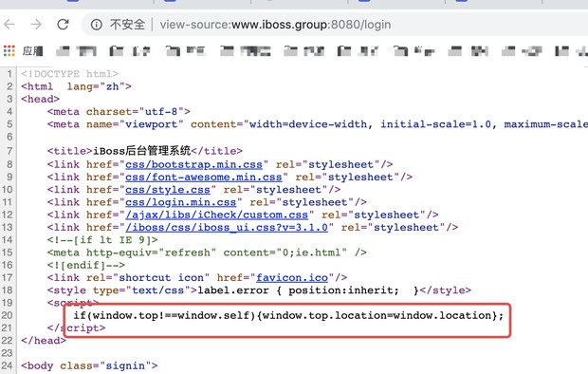This screenshot has height=374, width=588.
Task: Open the apps grid icon in the bookmarks bar
Action: (x=9, y=50)
